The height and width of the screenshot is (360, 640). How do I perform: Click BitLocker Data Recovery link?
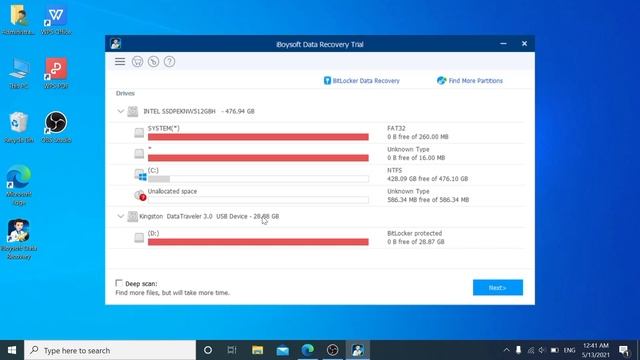pyautogui.click(x=362, y=81)
